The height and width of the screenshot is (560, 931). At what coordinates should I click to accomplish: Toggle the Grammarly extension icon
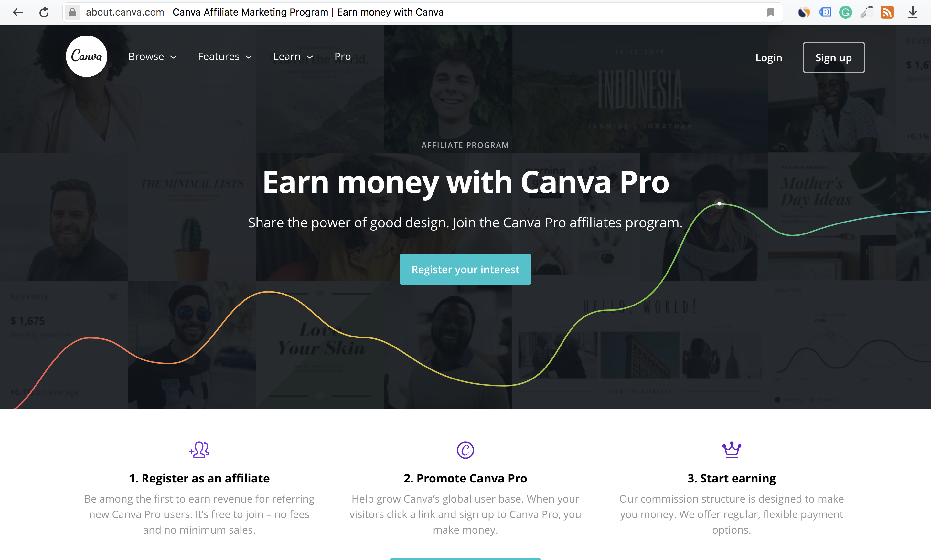coord(846,12)
